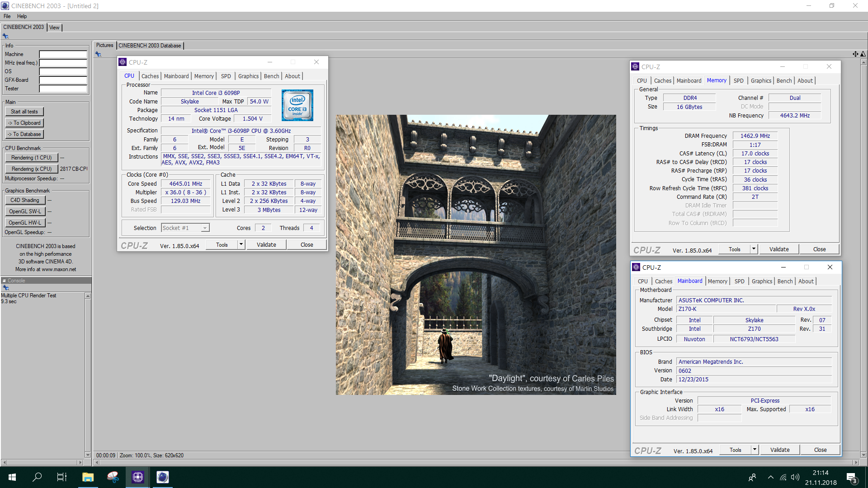Image resolution: width=868 pixels, height=488 pixels.
Task: Open Tools dropdown arrow in Mainboard CPU-Z window
Action: [x=755, y=450]
